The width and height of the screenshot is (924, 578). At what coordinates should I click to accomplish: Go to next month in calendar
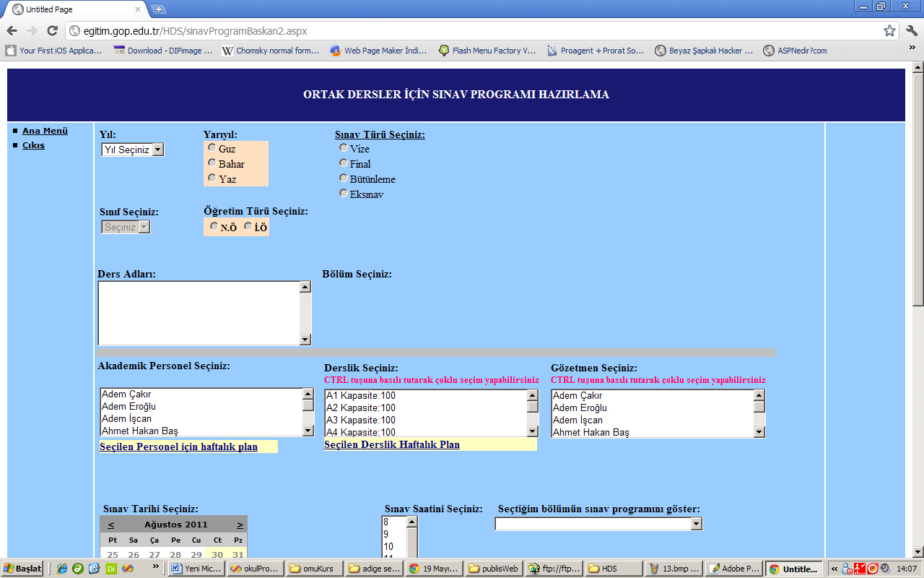coord(240,525)
